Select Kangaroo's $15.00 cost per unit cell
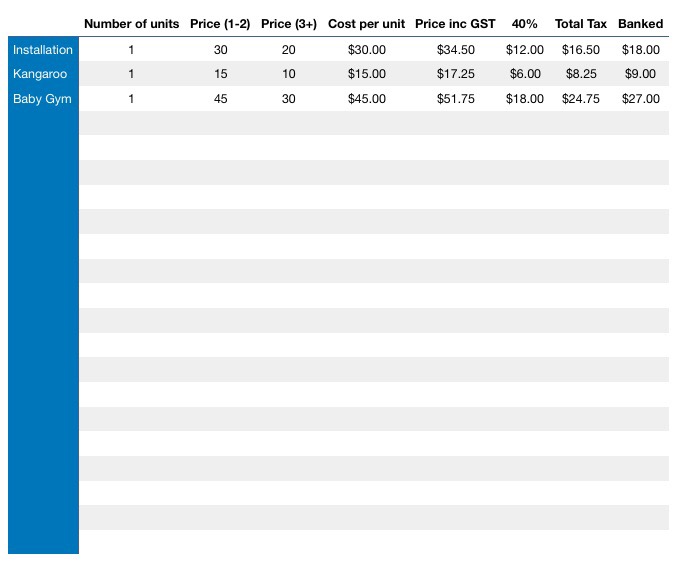This screenshot has height=567, width=684. point(366,74)
